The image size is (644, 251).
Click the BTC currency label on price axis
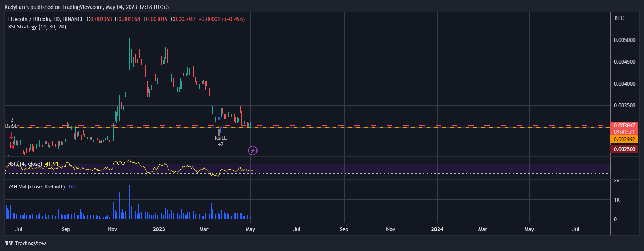pyautogui.click(x=619, y=18)
